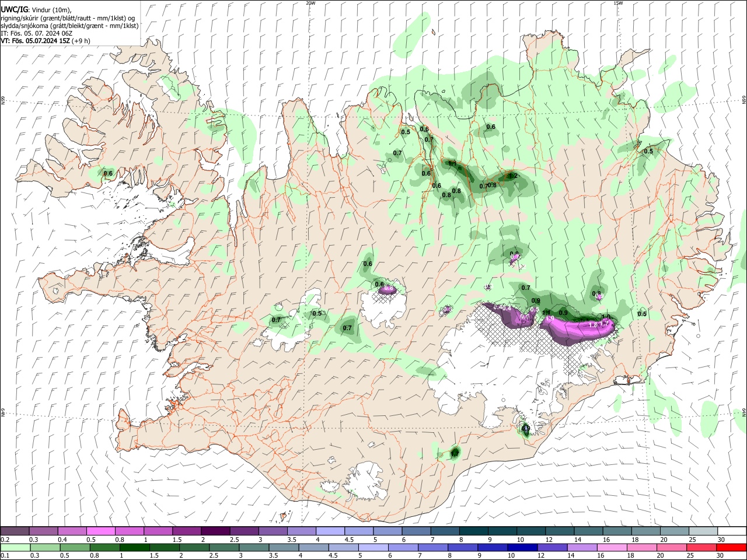This screenshot has width=747, height=560.
Task: Click the 'UWC/IG: Vindur (10m)' title text
Action: point(36,10)
